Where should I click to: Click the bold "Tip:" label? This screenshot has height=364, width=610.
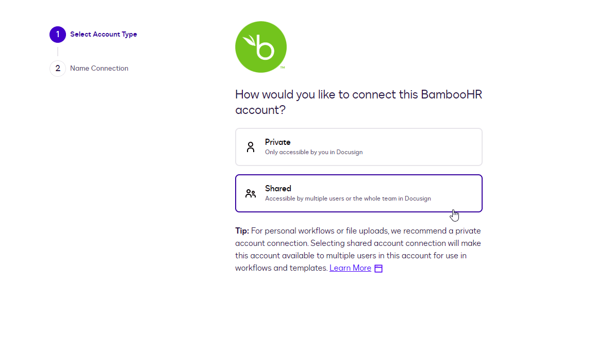[242, 231]
